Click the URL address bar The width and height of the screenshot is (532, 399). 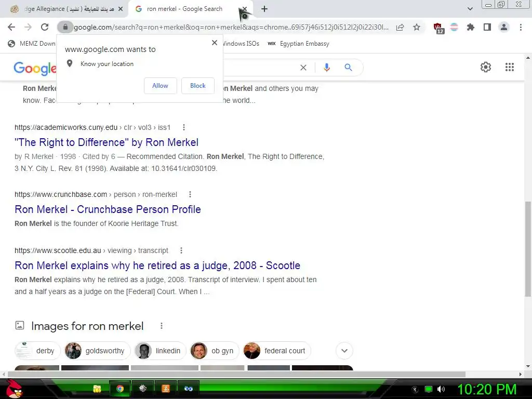click(x=231, y=27)
